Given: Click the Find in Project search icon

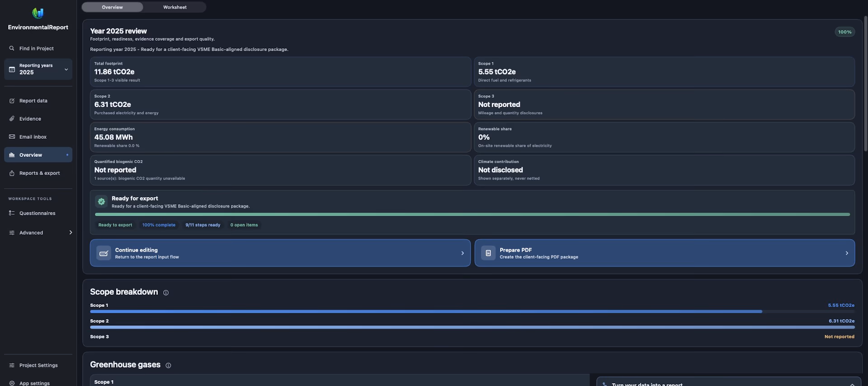Looking at the screenshot, I should point(12,48).
